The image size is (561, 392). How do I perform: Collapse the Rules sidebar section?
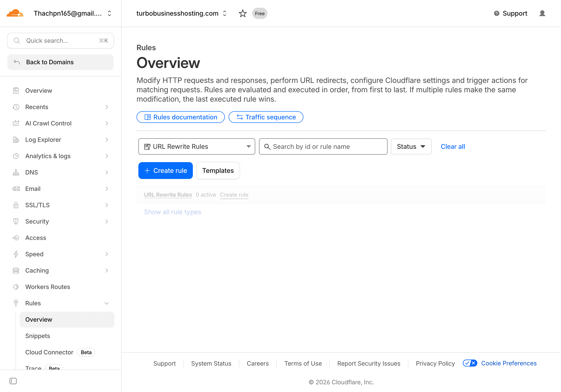107,303
